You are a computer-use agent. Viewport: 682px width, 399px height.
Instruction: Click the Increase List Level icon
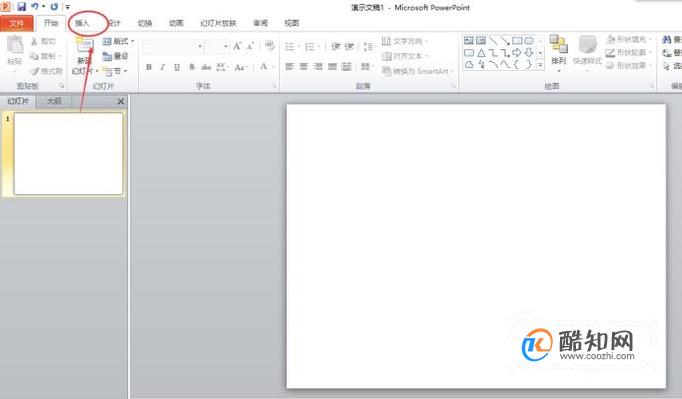[349, 46]
